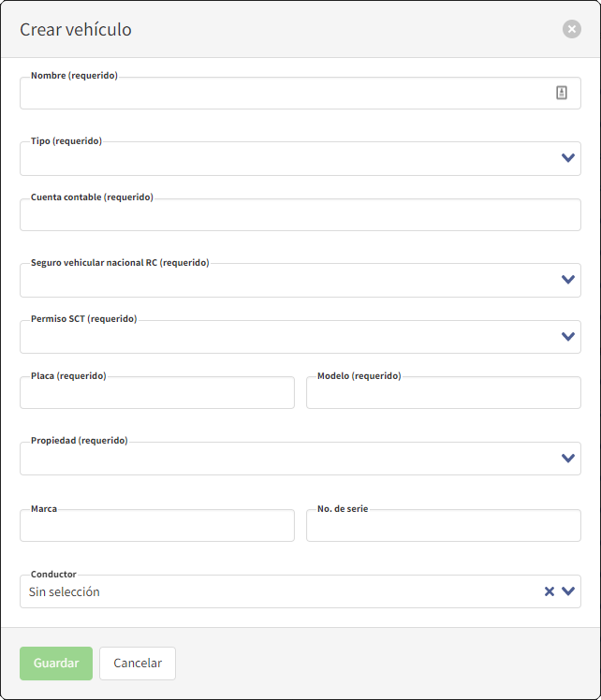Click the 'Sin selección' Conductor value

click(x=65, y=592)
